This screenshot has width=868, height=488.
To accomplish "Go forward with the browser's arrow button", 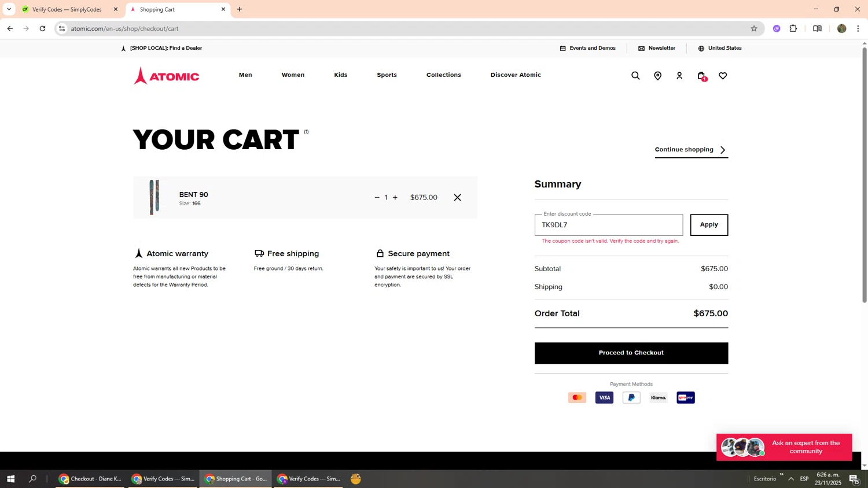I will pos(26,28).
